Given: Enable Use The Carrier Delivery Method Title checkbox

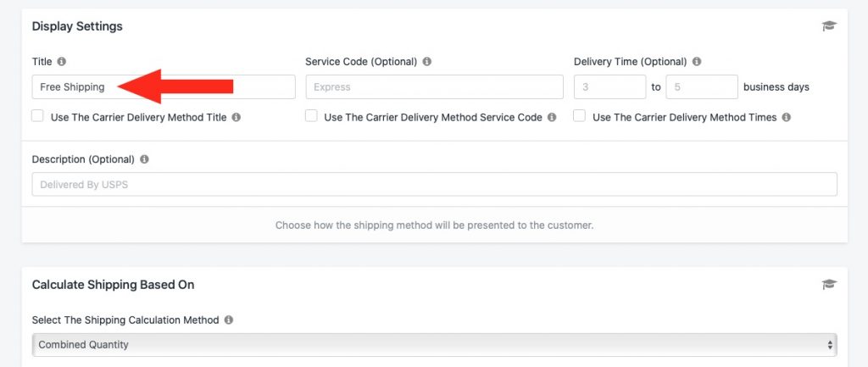Looking at the screenshot, I should click(37, 116).
